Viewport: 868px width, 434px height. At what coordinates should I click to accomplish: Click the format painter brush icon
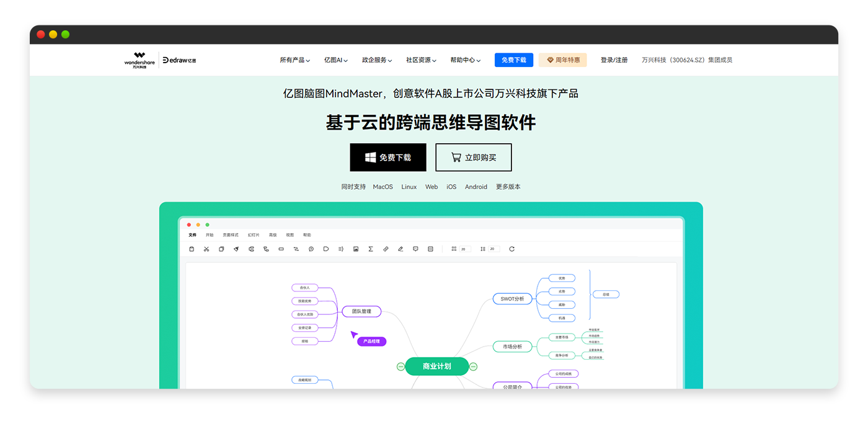click(236, 249)
